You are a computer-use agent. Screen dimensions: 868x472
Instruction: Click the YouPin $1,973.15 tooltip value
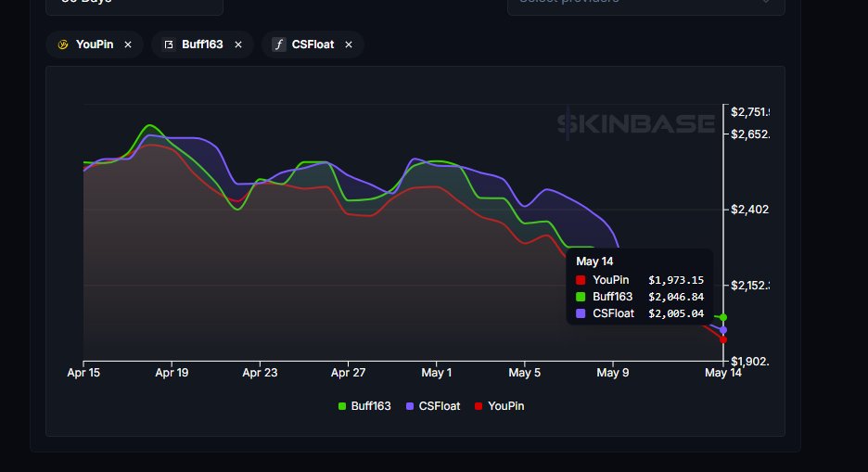[x=676, y=280]
